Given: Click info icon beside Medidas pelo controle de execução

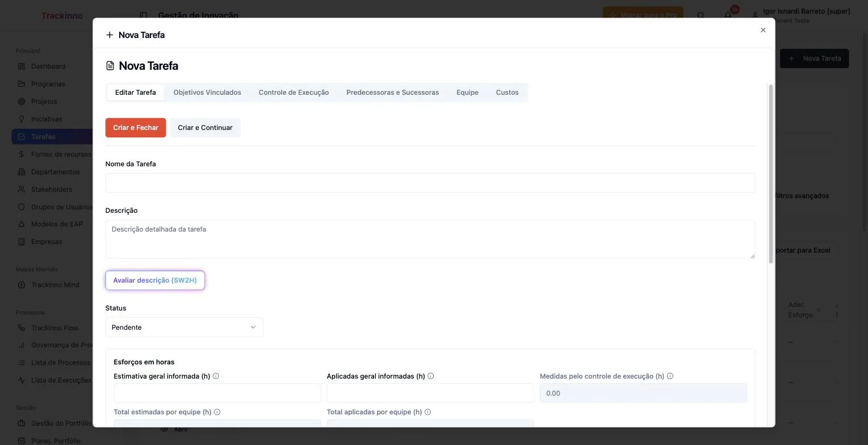Looking at the screenshot, I should coord(670,376).
